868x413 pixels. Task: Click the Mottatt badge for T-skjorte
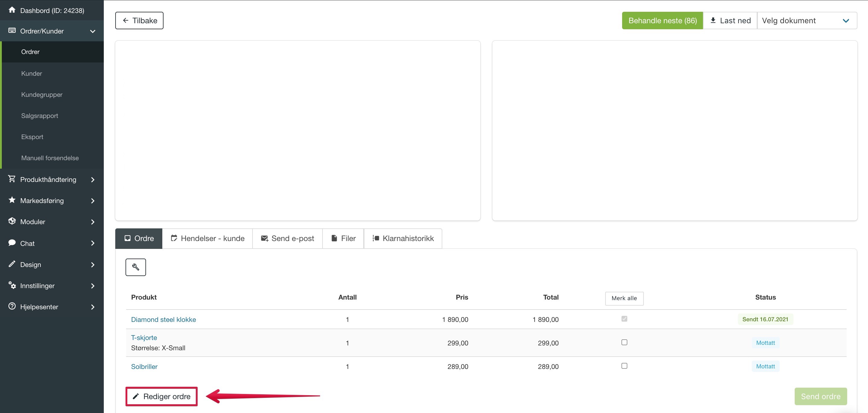point(765,343)
